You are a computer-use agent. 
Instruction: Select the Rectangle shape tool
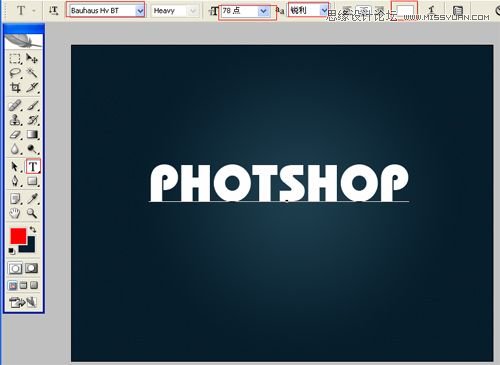32,181
